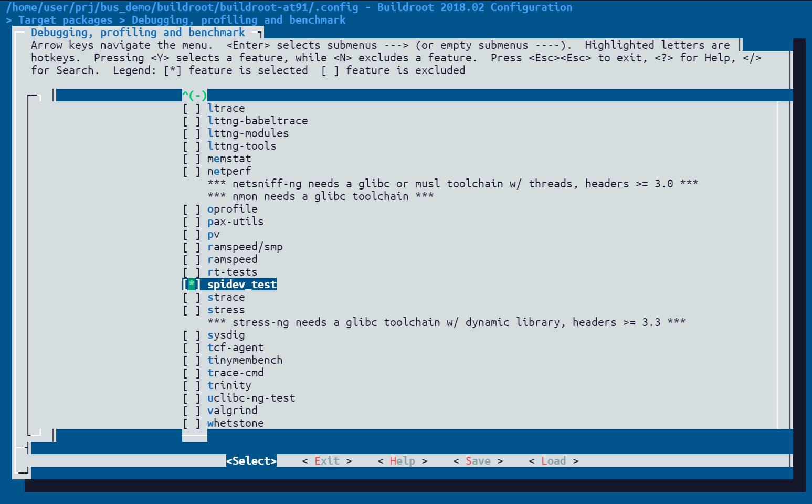
Task: Enable the strace package checkbox
Action: [x=192, y=297]
